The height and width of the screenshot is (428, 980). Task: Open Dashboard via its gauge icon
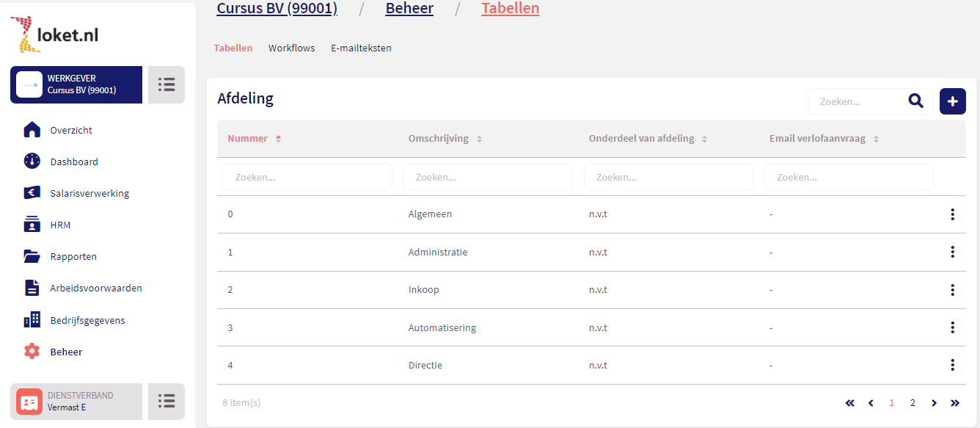point(32,162)
